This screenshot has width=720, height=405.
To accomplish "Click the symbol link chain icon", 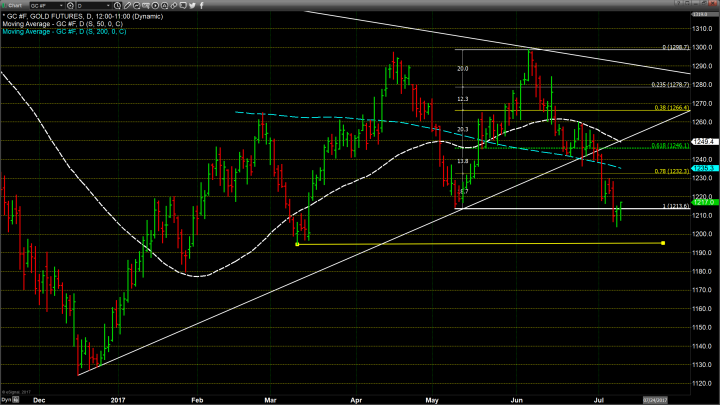I will pyautogui.click(x=174, y=6).
